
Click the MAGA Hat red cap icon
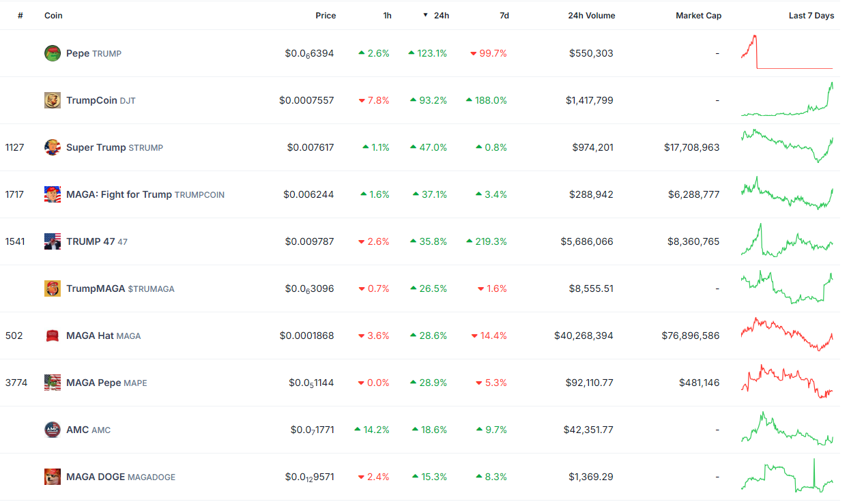pos(53,336)
